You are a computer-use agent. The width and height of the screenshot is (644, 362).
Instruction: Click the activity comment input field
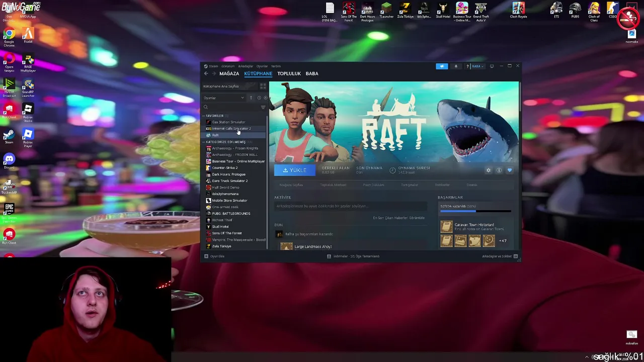(x=351, y=206)
